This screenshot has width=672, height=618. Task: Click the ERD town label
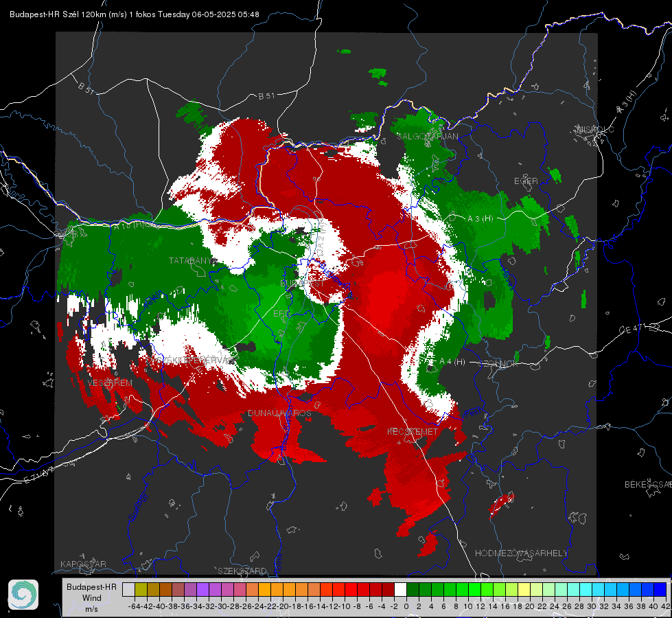(x=281, y=314)
